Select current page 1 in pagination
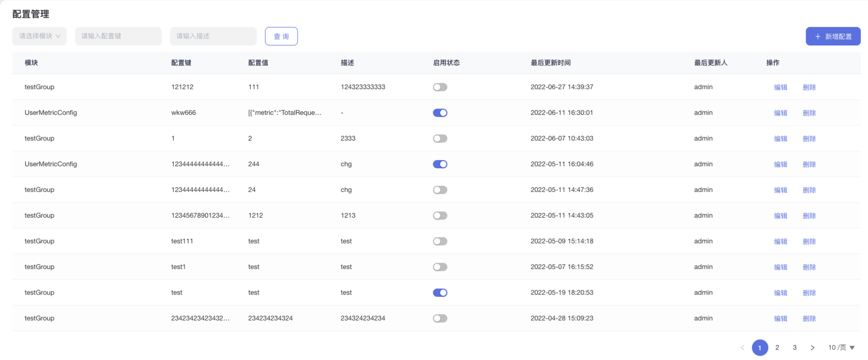868x360 pixels. tap(760, 347)
